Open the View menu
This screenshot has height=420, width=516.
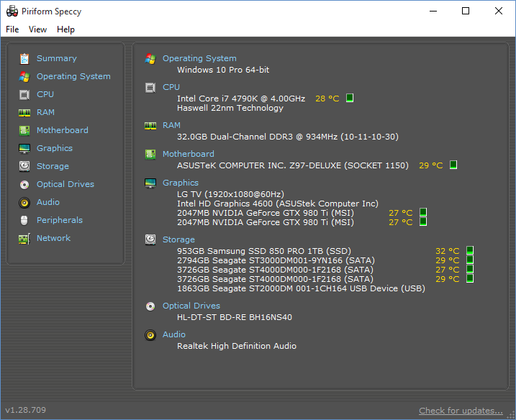(x=37, y=29)
